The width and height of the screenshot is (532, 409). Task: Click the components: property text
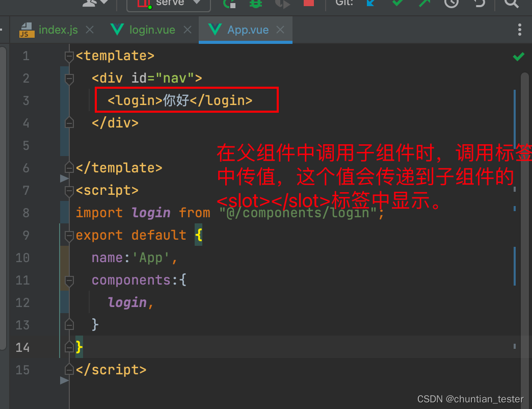135,280
